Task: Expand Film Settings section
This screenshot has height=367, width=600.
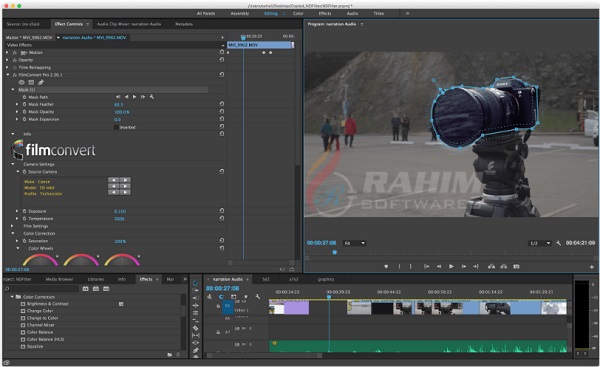Action: pyautogui.click(x=13, y=226)
